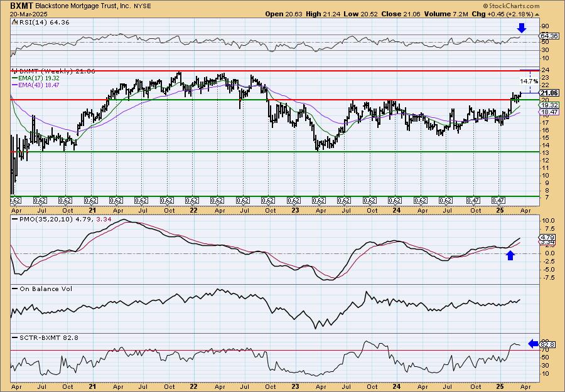Click year 21 label under price panel
The height and width of the screenshot is (392, 565).
pyautogui.click(x=92, y=210)
